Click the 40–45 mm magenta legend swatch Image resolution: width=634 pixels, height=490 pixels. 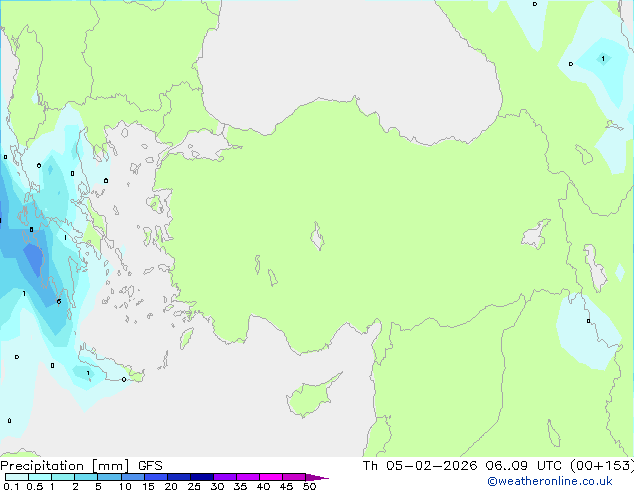coord(271,477)
